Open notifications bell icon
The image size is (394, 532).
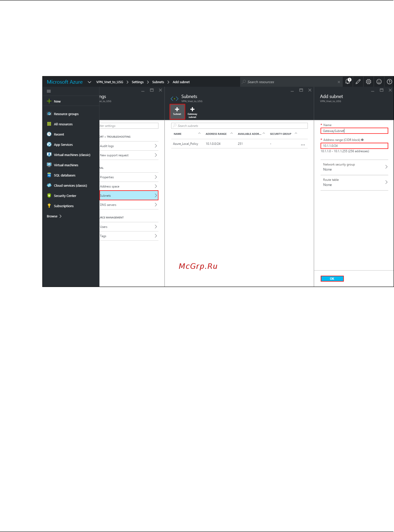click(348, 82)
